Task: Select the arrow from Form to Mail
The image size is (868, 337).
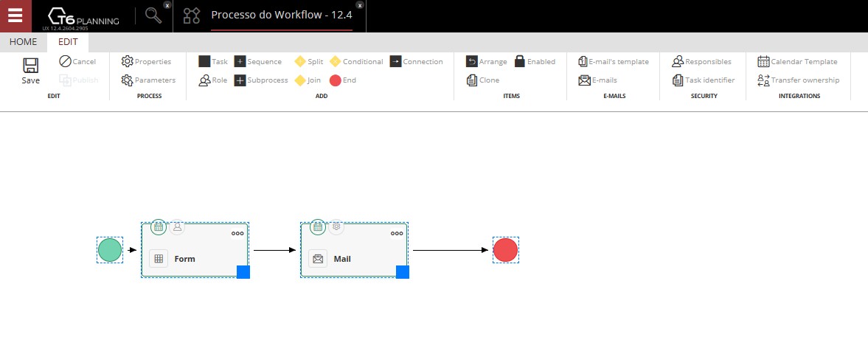Action: click(x=275, y=250)
